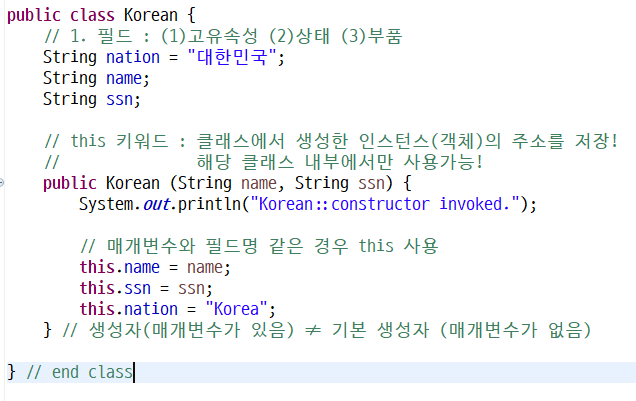This screenshot has height=401, width=636.
Task: Click the italic 'out' field in System.out.println
Action: click(x=155, y=204)
